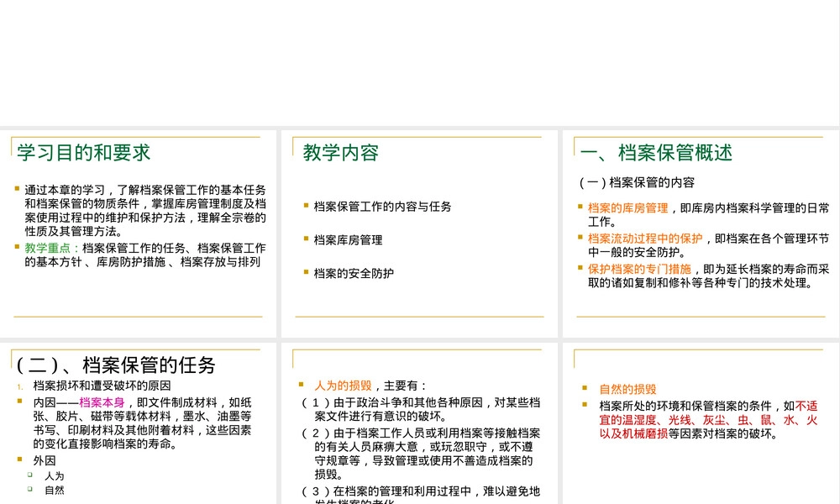
Task: Click the sub-bullet 自然
Action: pos(54,490)
